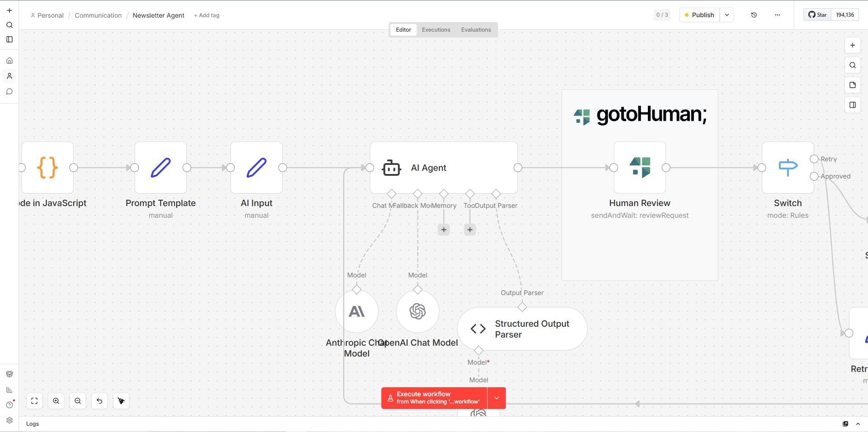Go to the Home overview icon
The height and width of the screenshot is (432, 868).
pyautogui.click(x=9, y=61)
